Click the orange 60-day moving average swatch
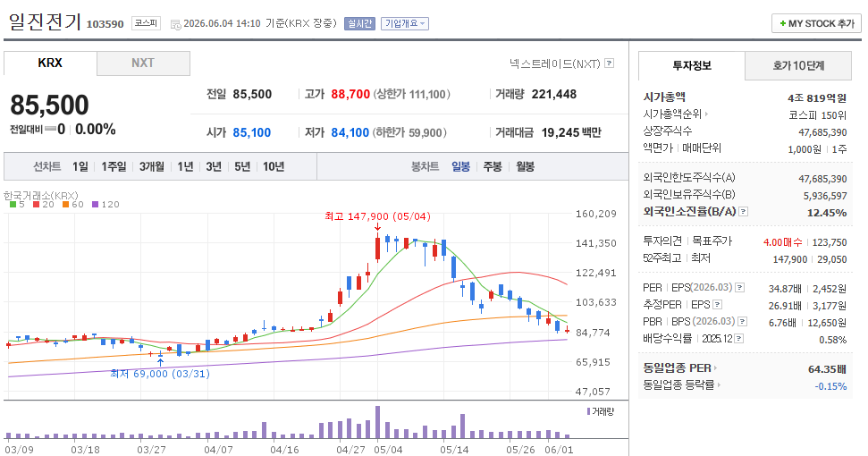Screen dimensions: 868x456 pos(65,204)
